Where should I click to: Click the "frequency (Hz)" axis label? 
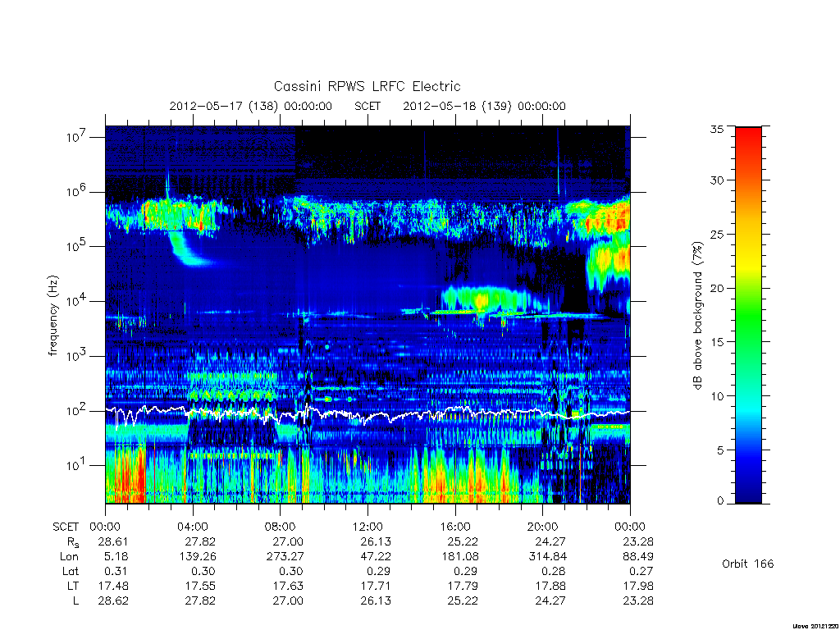pyautogui.click(x=53, y=316)
